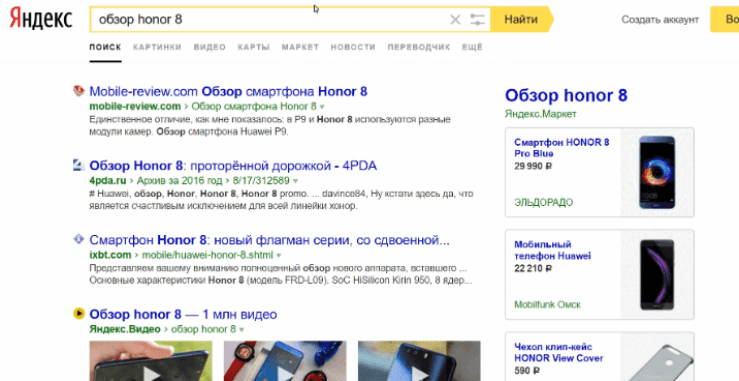
Task: Click the Яндекс logo
Action: coord(41,19)
